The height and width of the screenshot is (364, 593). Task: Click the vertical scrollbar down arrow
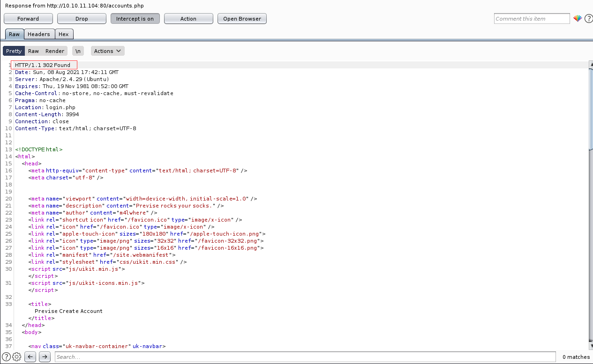(590, 346)
